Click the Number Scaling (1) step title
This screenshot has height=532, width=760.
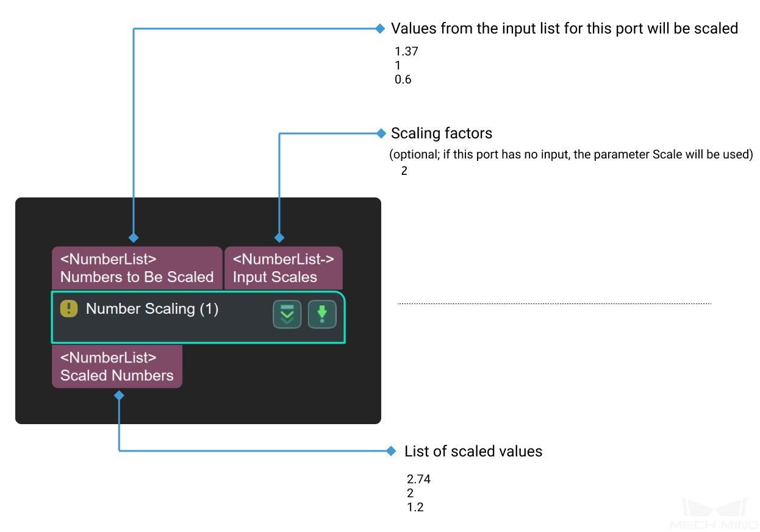pyautogui.click(x=152, y=309)
